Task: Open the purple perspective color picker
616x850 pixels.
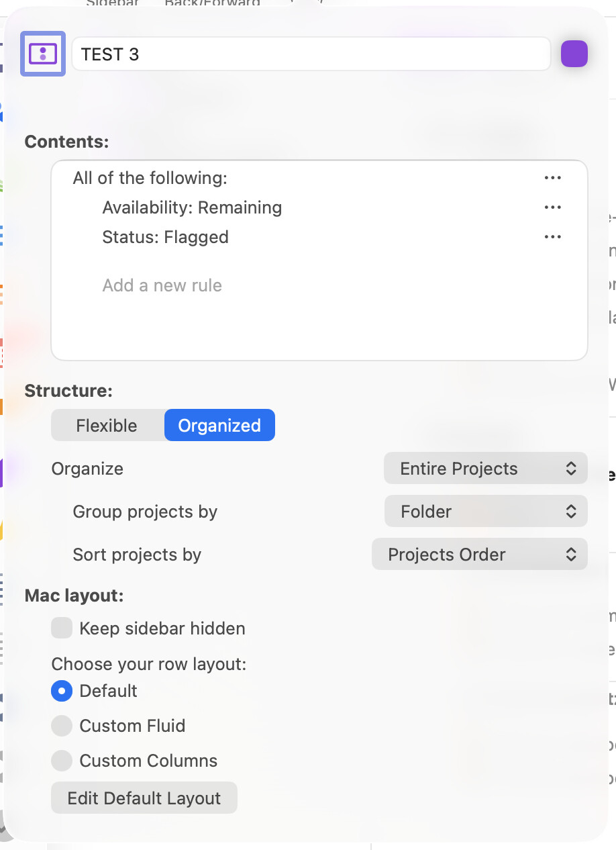Action: 574,54
